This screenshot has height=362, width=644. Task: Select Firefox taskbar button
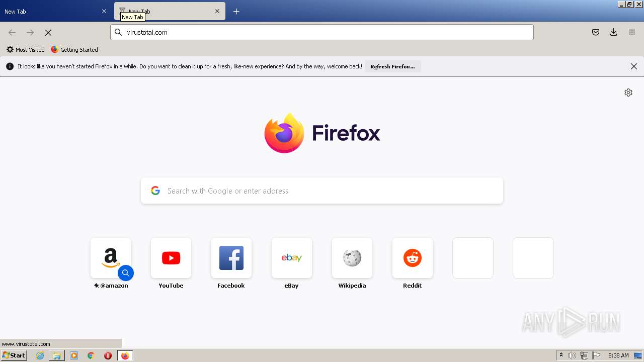coord(125,355)
